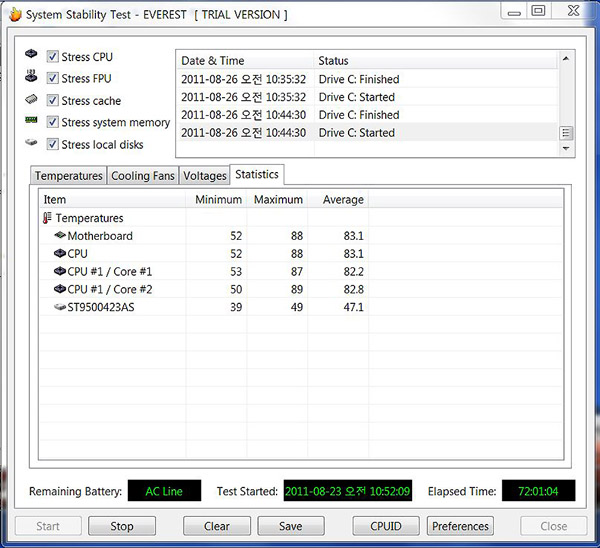
Task: Minimize the System Stability Test window
Action: (x=514, y=12)
